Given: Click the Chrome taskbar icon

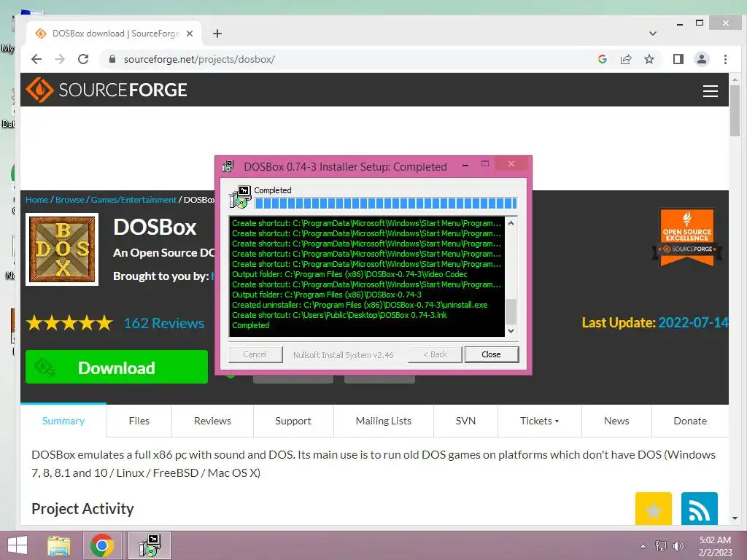Looking at the screenshot, I should [101, 545].
